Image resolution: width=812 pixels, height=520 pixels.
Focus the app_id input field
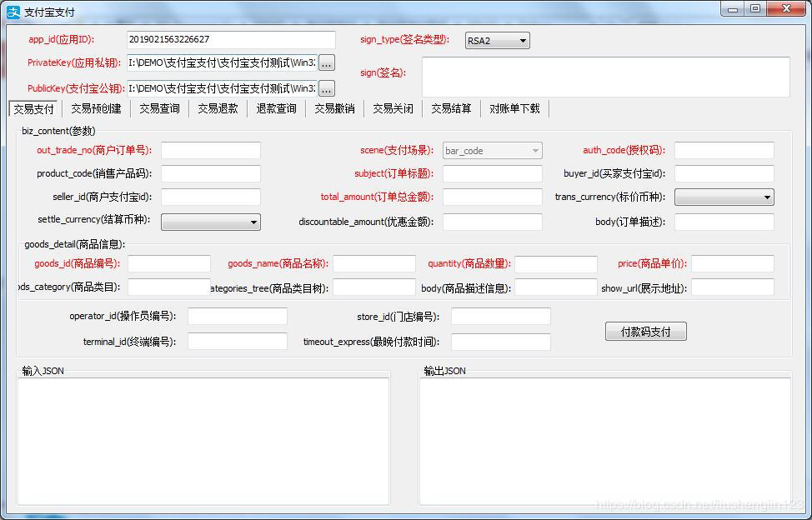click(x=231, y=40)
